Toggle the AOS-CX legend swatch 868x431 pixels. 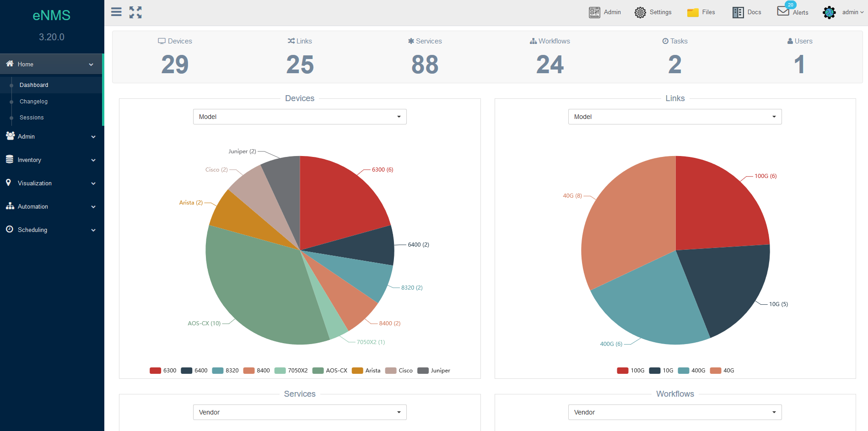[x=318, y=371]
